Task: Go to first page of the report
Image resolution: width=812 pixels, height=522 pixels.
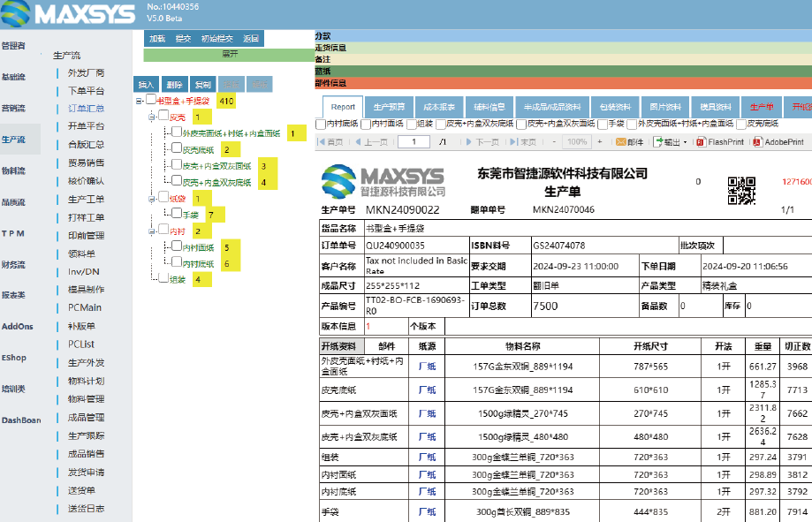Action: click(x=330, y=142)
